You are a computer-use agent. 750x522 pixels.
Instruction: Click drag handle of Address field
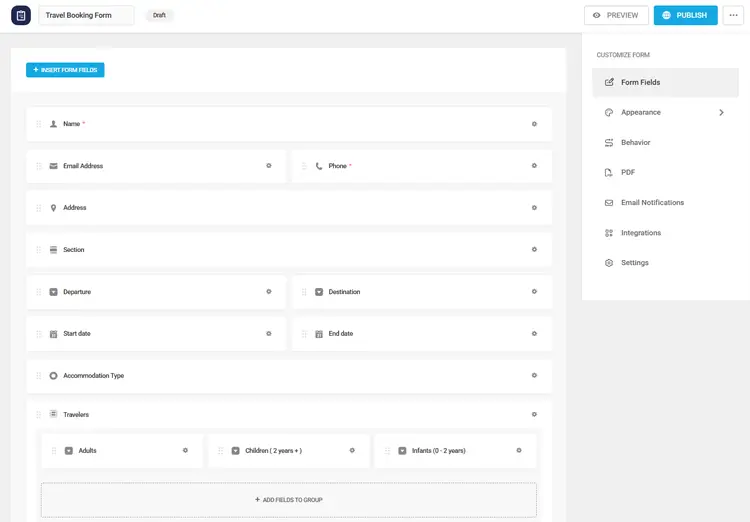click(39, 208)
